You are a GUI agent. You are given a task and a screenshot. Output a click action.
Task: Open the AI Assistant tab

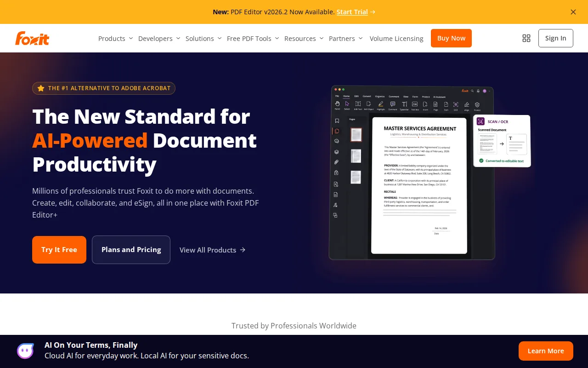pos(440,97)
